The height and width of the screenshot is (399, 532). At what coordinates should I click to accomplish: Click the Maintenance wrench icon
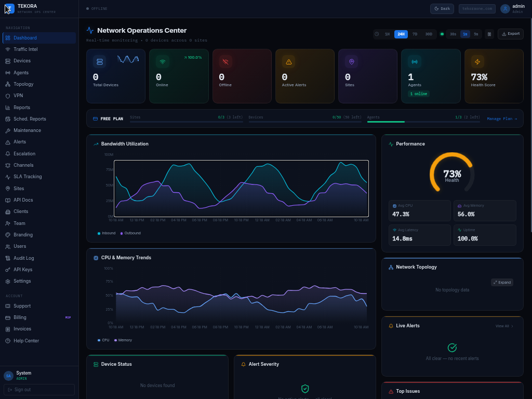8,130
